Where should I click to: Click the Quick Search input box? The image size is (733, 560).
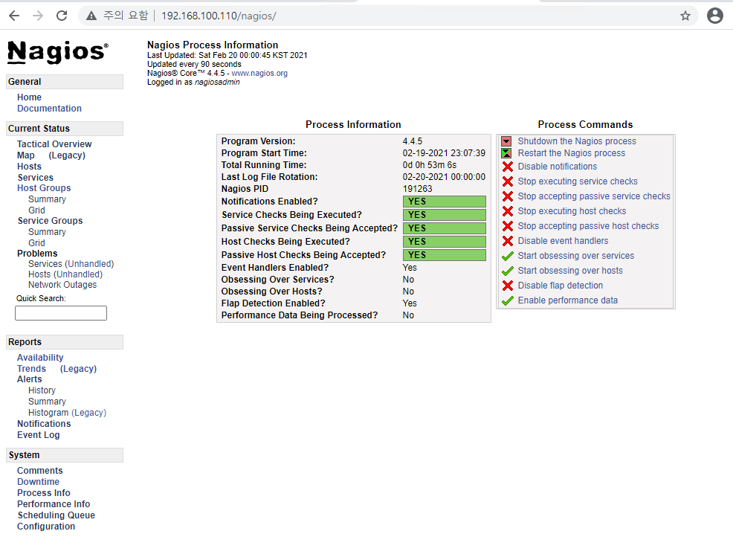tap(61, 313)
